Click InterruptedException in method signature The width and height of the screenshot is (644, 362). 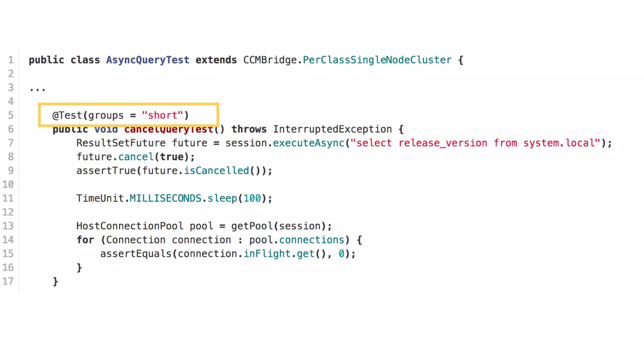click(x=332, y=129)
